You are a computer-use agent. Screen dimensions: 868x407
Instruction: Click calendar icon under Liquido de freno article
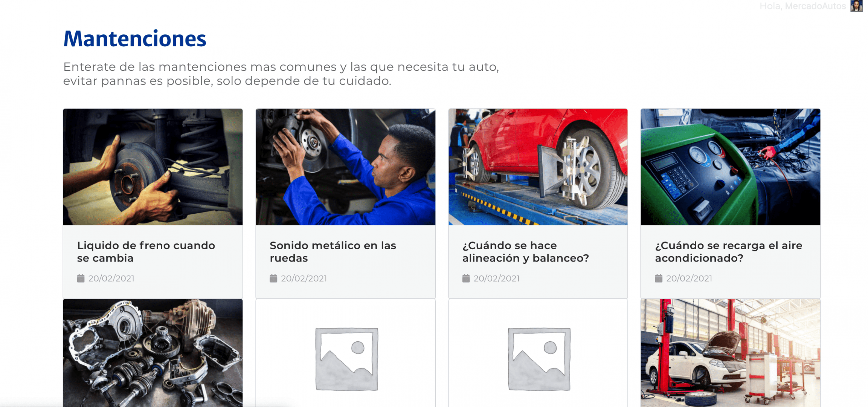[81, 278]
